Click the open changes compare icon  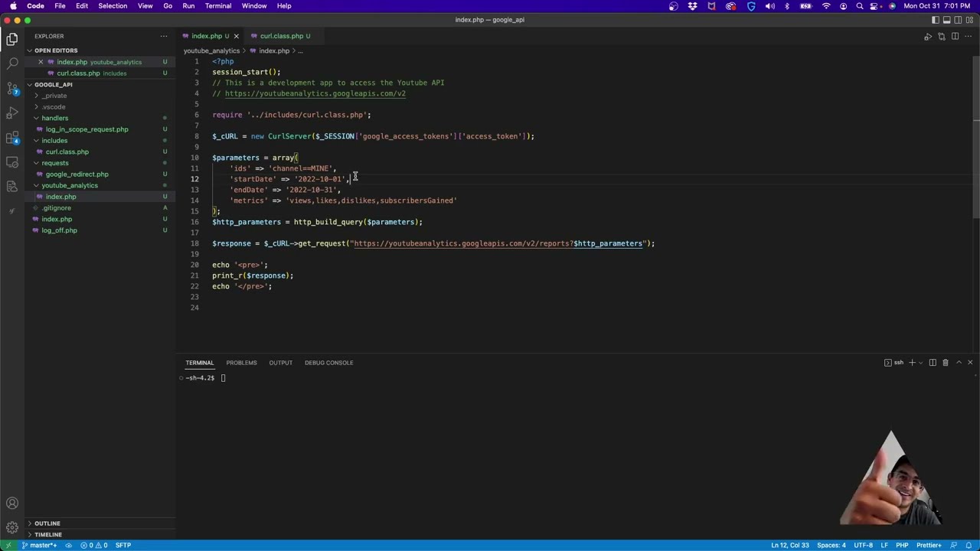pyautogui.click(x=942, y=36)
